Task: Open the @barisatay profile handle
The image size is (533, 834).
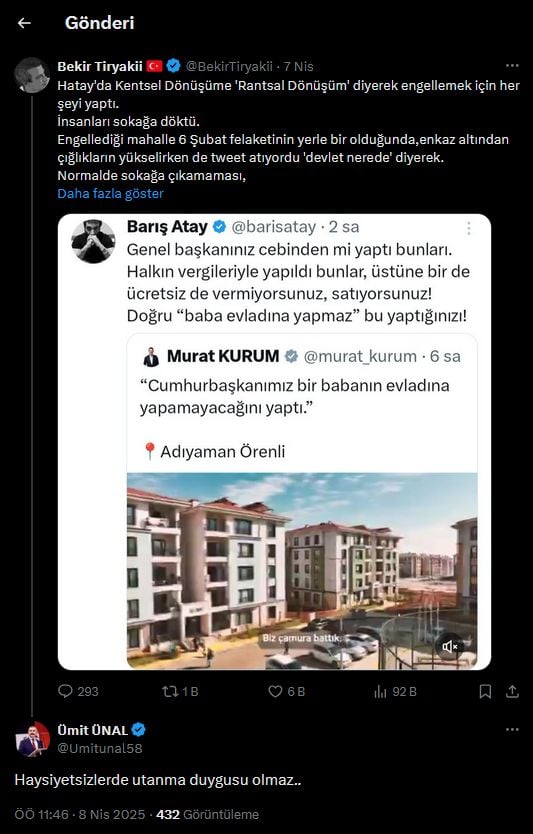Action: [274, 227]
